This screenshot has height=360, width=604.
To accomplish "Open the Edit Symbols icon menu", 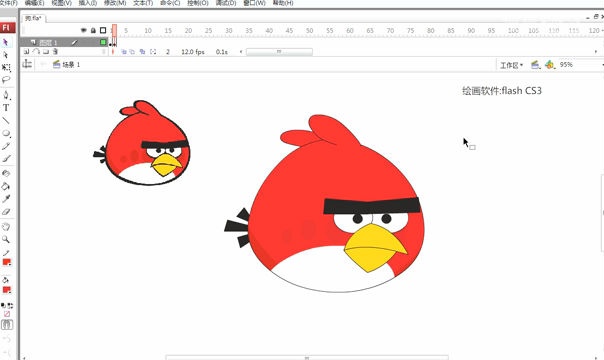I will (550, 65).
